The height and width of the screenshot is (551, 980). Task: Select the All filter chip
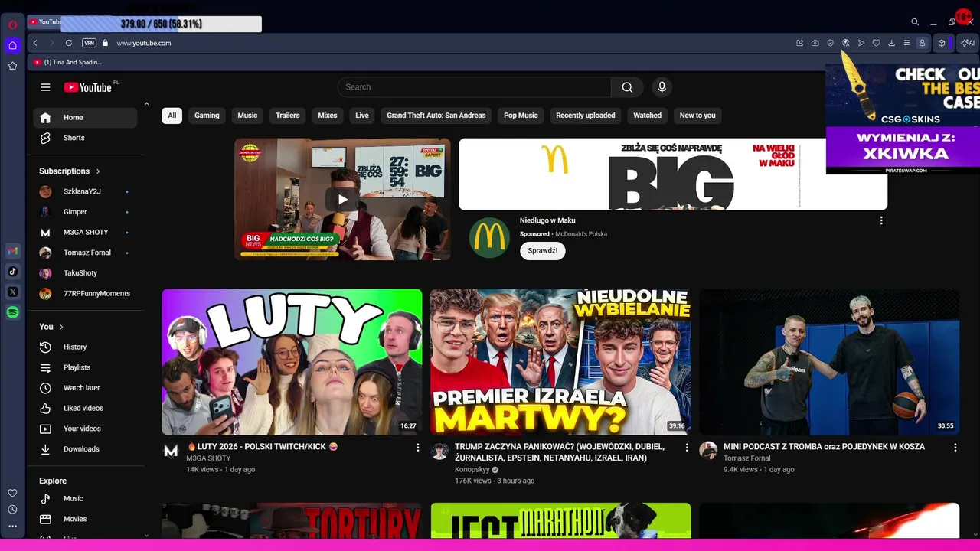coord(171,116)
